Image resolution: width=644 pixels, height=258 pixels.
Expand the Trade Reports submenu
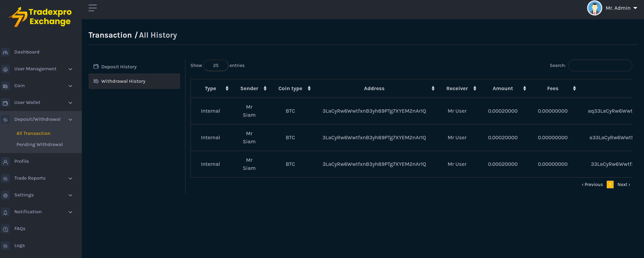point(70,178)
